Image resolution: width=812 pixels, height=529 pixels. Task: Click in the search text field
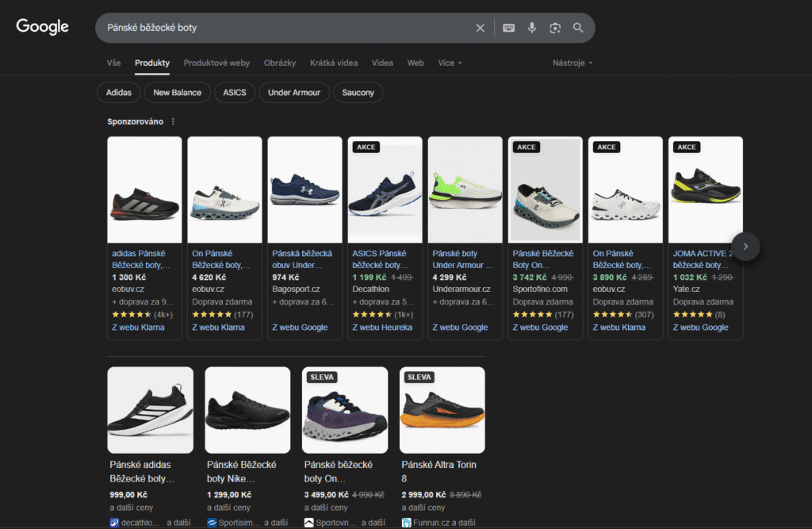point(285,28)
